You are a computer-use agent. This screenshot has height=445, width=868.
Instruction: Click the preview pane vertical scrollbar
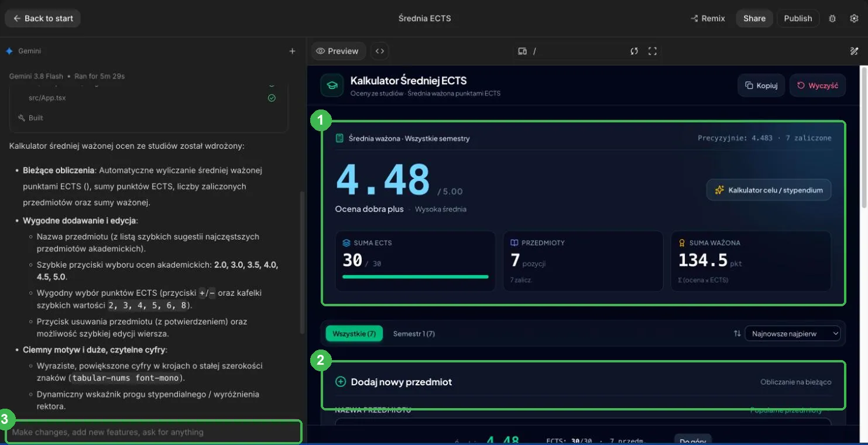(x=864, y=136)
